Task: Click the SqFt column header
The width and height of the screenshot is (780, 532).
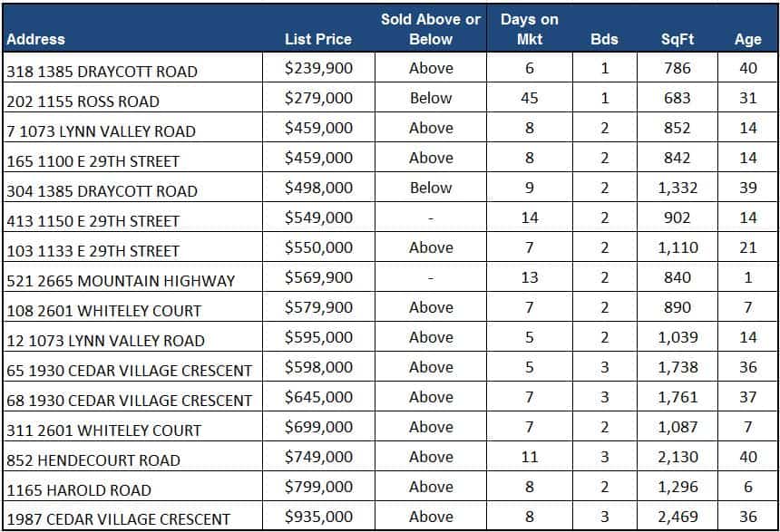Action: point(677,39)
